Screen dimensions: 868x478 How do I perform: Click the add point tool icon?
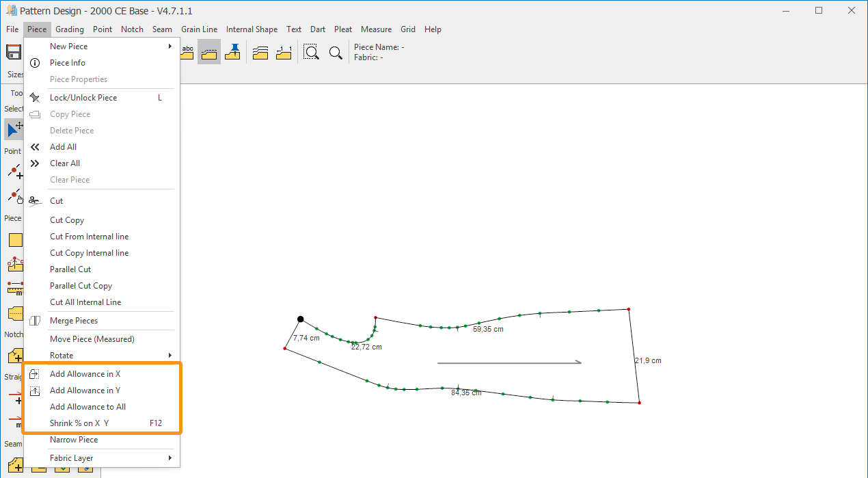(15, 171)
